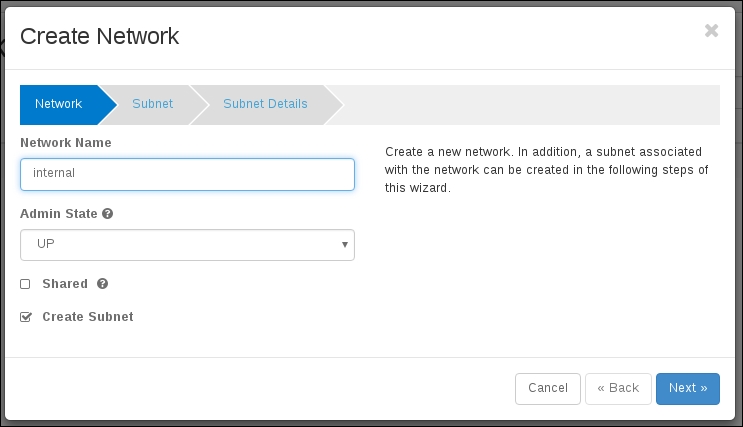Viewport: 743px width, 427px height.
Task: Switch to the Subnet step tab
Action: [x=152, y=104]
